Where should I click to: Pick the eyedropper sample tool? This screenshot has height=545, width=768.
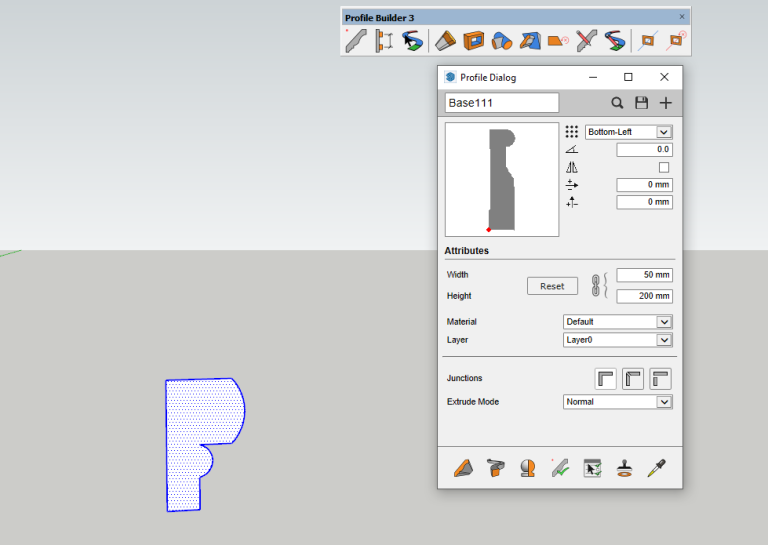[x=656, y=468]
